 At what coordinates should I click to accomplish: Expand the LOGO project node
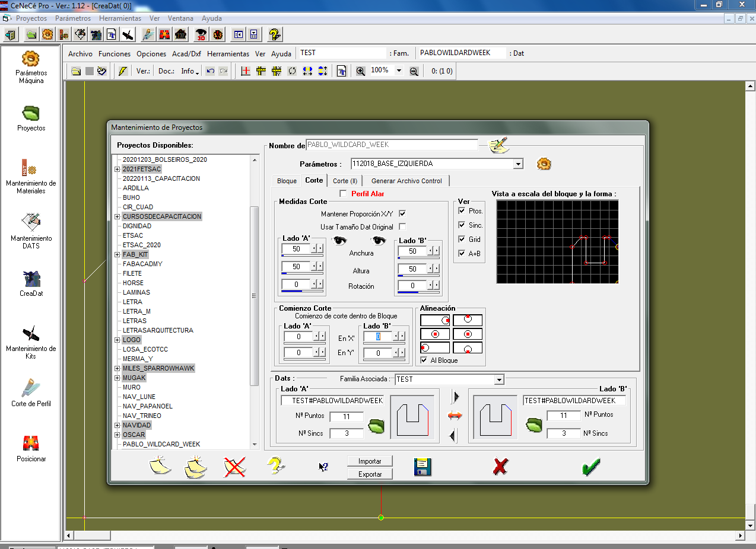[x=117, y=340]
